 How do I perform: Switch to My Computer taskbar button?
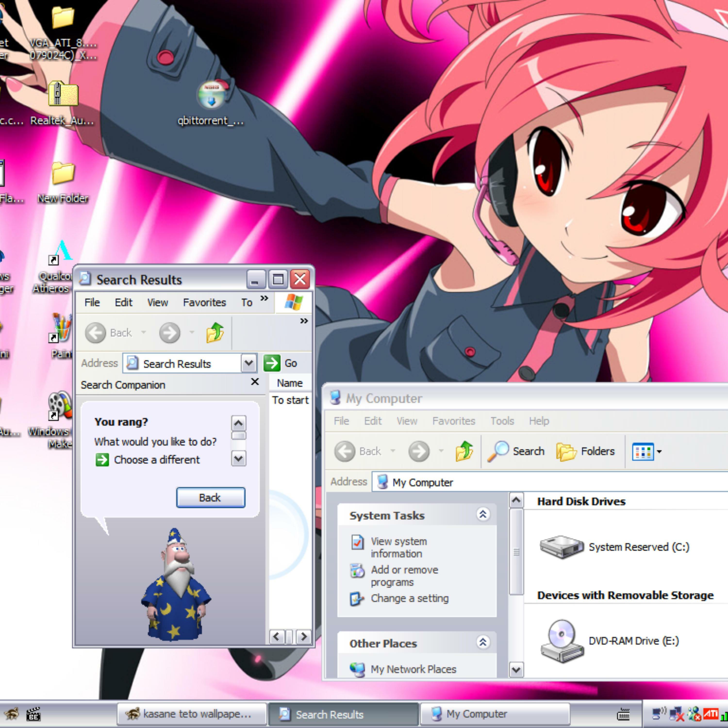coord(495,714)
